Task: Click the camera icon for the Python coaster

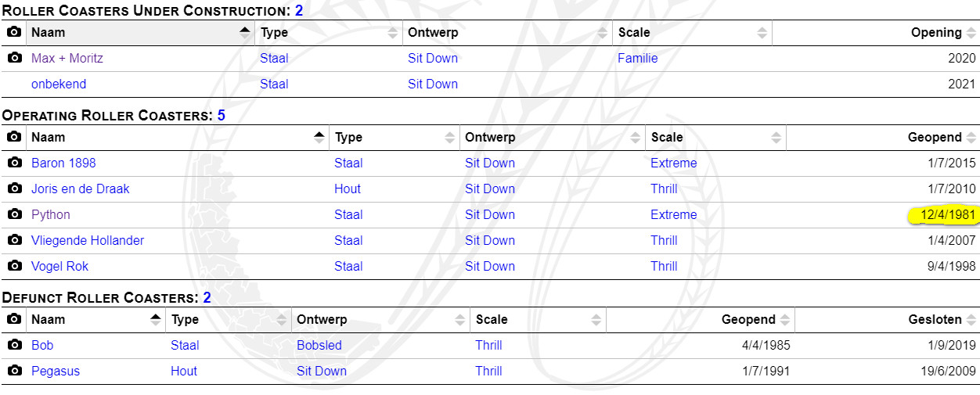Action: pyautogui.click(x=14, y=214)
